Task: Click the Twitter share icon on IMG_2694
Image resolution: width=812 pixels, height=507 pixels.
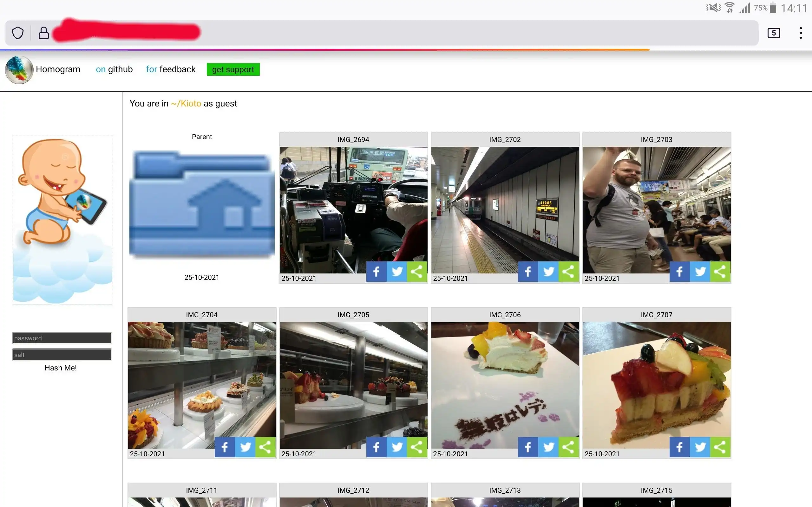Action: 397,271
